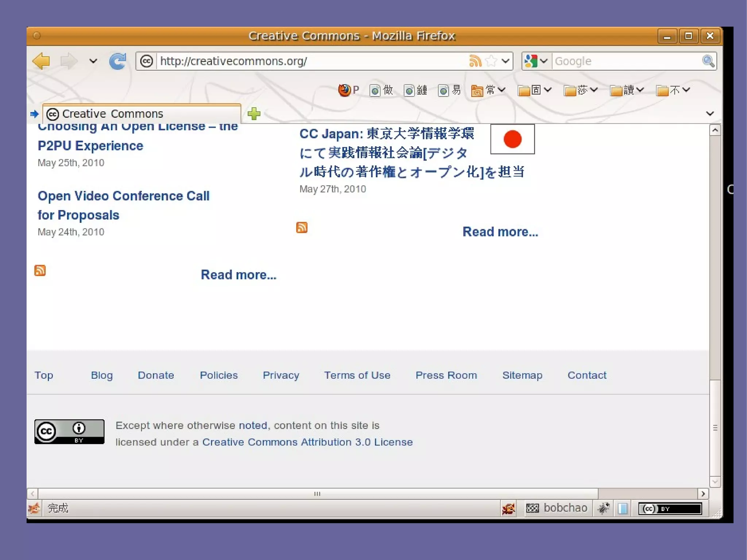The image size is (747, 560).
Task: Click the green plus new tab icon
Action: 254,114
